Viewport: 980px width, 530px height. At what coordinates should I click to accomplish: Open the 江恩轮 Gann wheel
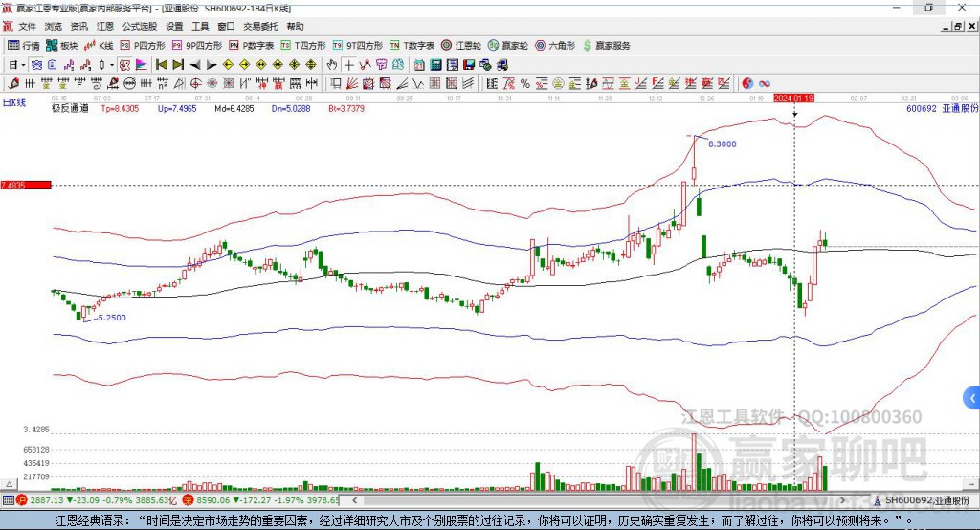(x=461, y=46)
